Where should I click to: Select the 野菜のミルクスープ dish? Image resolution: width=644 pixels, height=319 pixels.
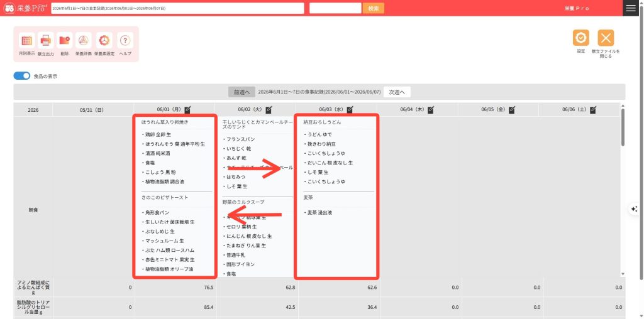[243, 203]
